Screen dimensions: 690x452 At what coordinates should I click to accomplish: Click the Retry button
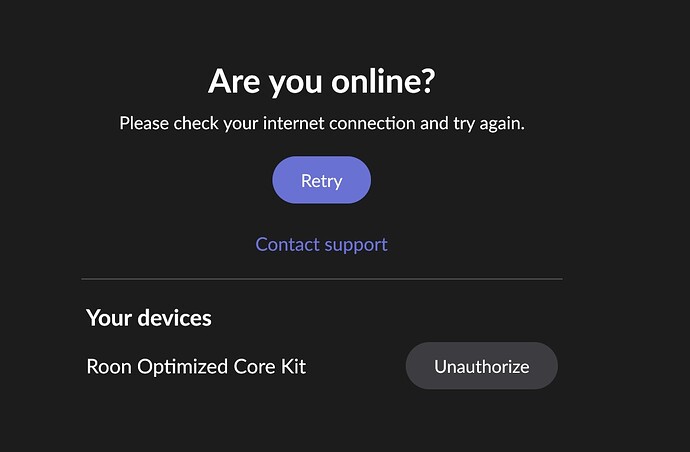point(321,181)
